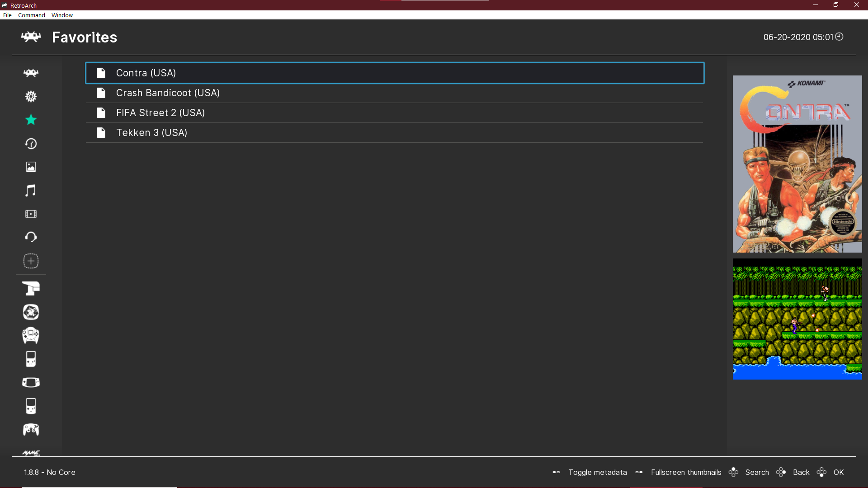Open the Main Menu sidebar icon
Screen dimensions: 868x488
(31, 73)
